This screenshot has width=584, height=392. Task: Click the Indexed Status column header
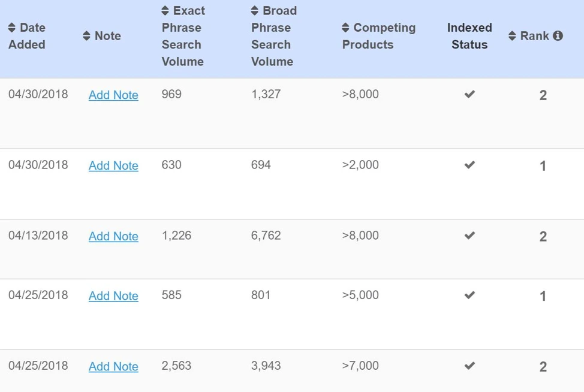tap(469, 36)
